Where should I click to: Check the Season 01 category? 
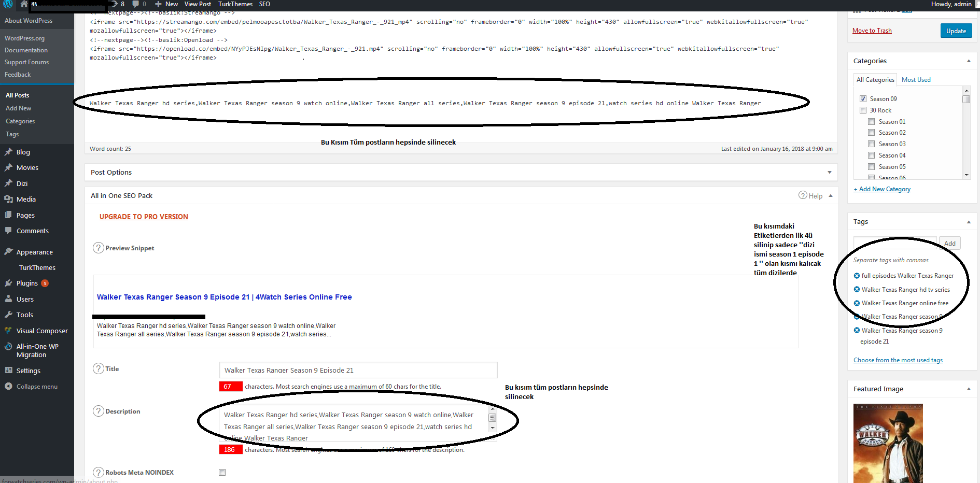(872, 121)
